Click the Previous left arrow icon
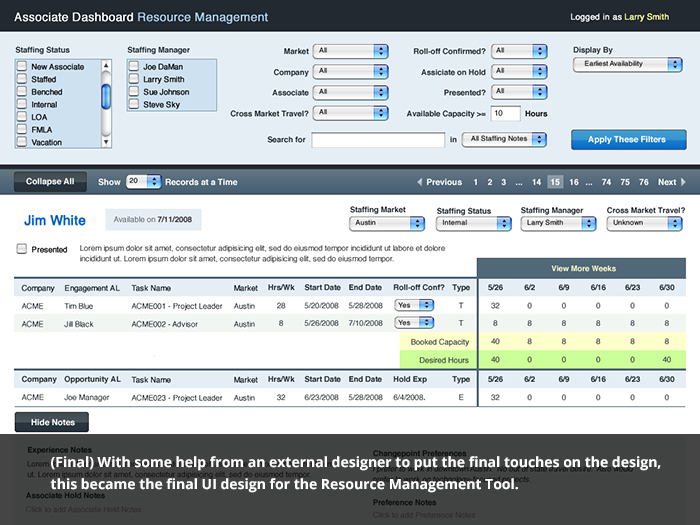Viewport: 700px width, 525px height. [420, 182]
